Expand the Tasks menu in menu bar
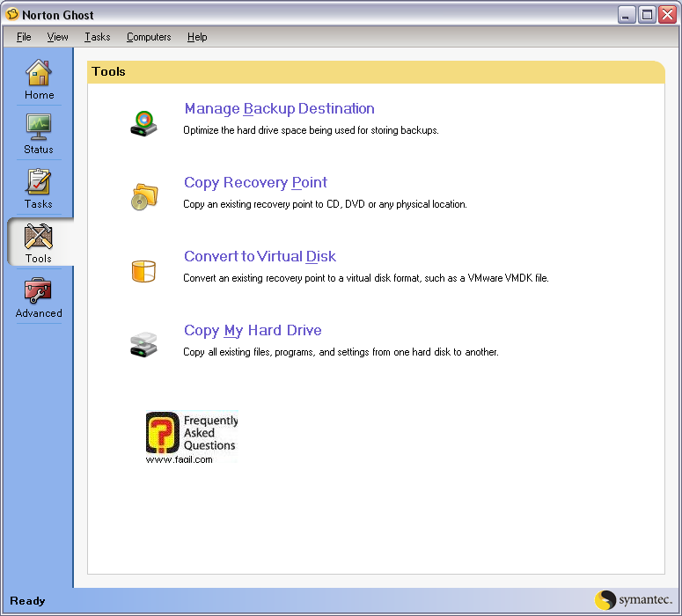This screenshot has width=682, height=616. point(98,37)
